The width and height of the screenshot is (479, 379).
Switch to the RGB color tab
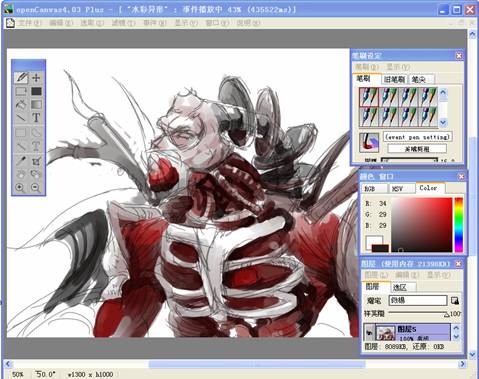[x=373, y=189]
